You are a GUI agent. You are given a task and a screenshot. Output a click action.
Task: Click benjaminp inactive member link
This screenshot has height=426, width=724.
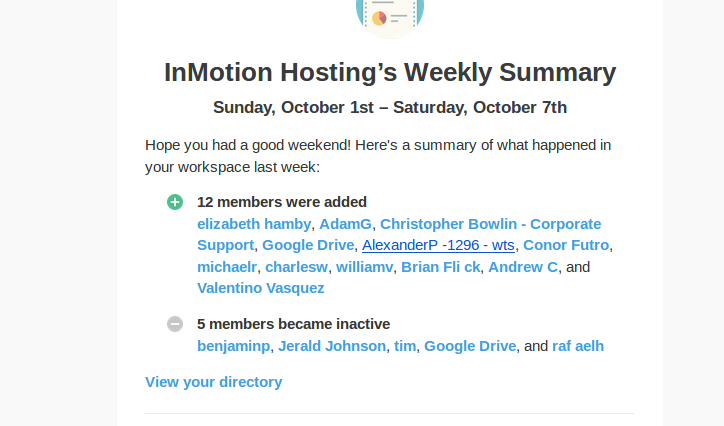[x=233, y=346]
